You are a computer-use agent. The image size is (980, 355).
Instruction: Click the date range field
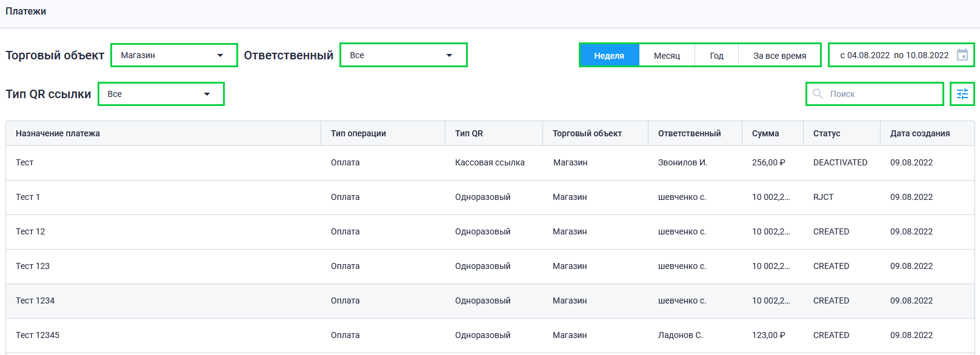coord(901,55)
